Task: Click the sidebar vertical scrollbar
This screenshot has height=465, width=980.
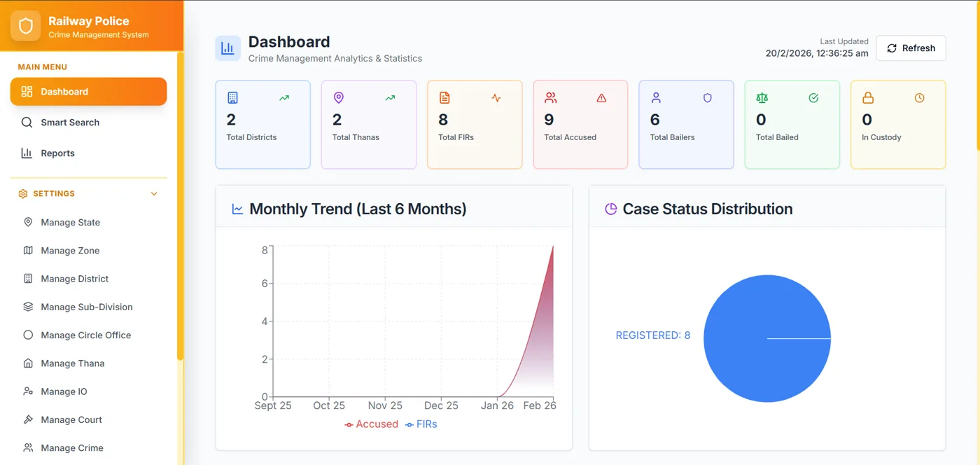Action: tap(181, 207)
